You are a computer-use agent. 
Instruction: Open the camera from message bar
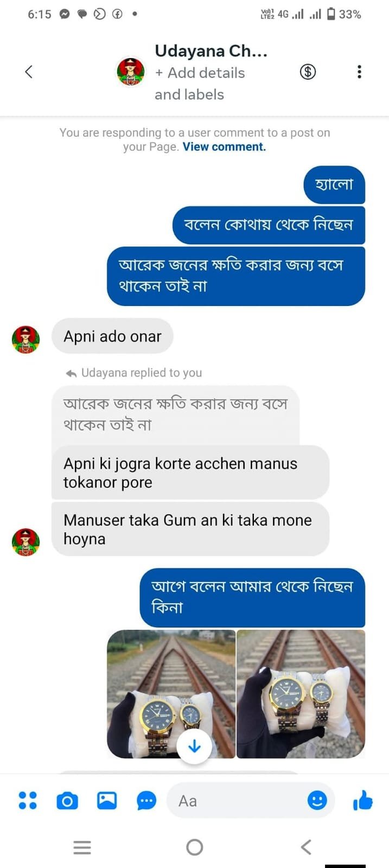coord(67,801)
